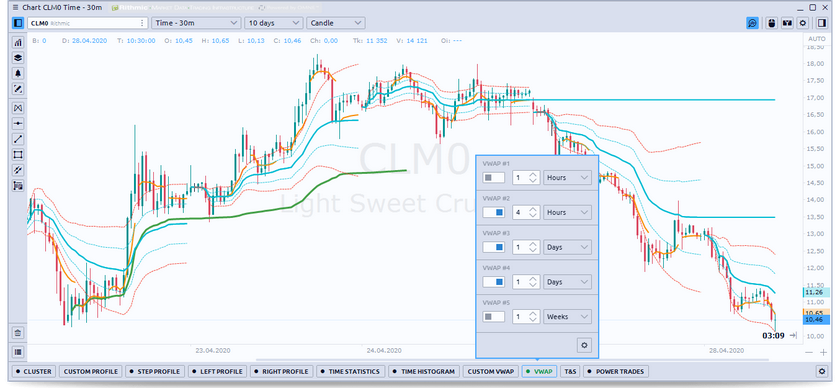Open VWAP #3 Days period dropdown
840x388 pixels.
[567, 247]
